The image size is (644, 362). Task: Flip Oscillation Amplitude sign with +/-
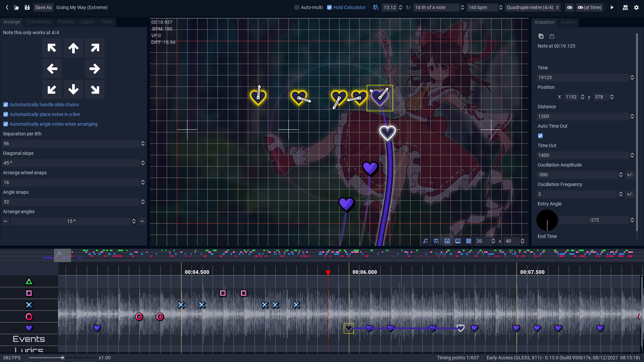coord(630,175)
